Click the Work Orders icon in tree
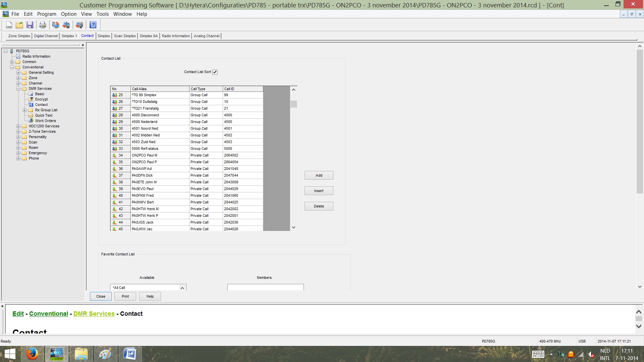The height and width of the screenshot is (362, 644). [31, 121]
